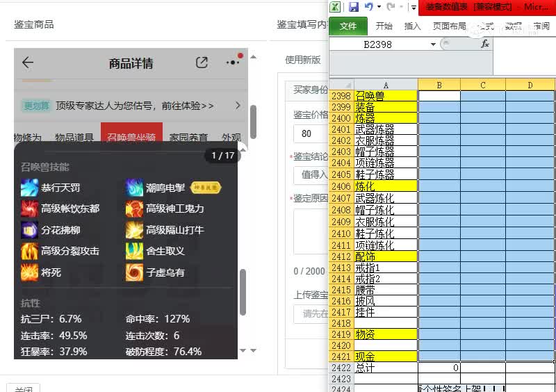Viewport: 556px width, 392px height.
Task: Click the fx insert function icon
Action: (x=484, y=44)
